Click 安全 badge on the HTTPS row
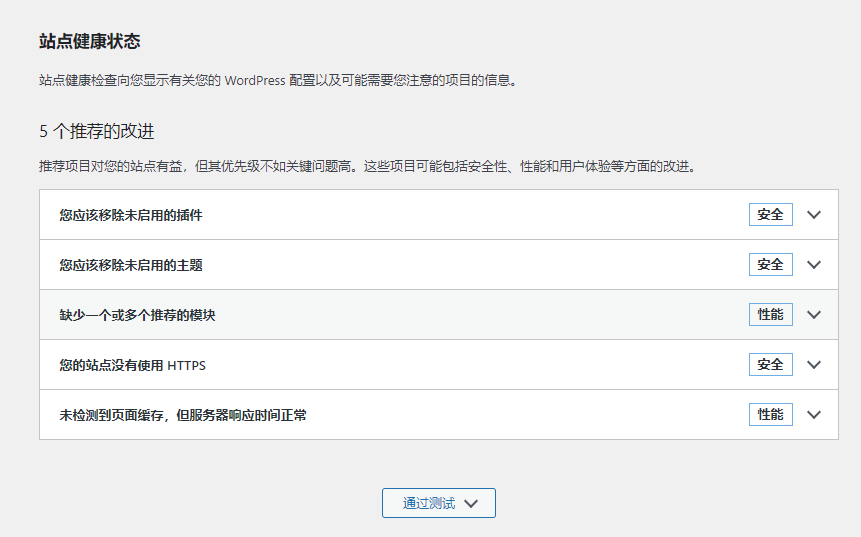Screen dimensions: 861x537 (770, 365)
